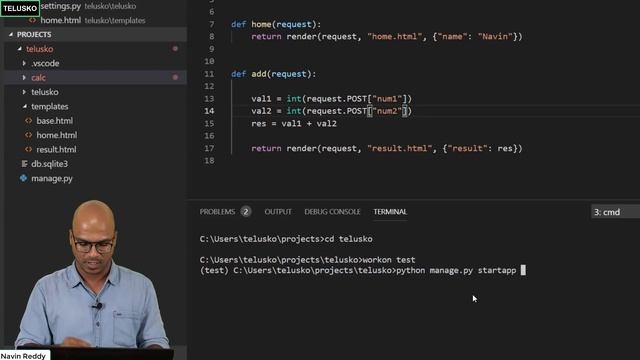Screen dimensions: 640x360
Task: Click the TELUSKO logo badge
Action: 20,8
